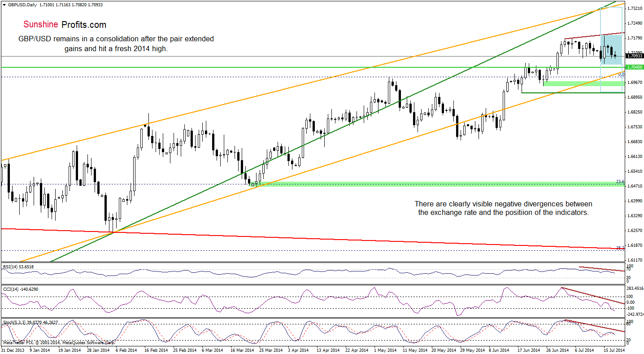Click the CCI scale value -242.9724

[635, 315]
